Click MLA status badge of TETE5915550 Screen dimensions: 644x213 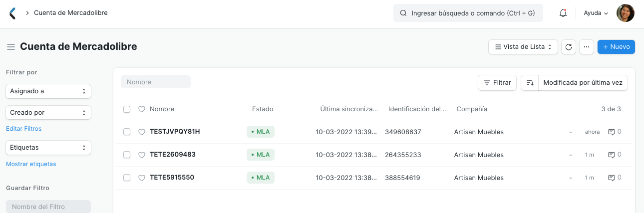point(261,178)
